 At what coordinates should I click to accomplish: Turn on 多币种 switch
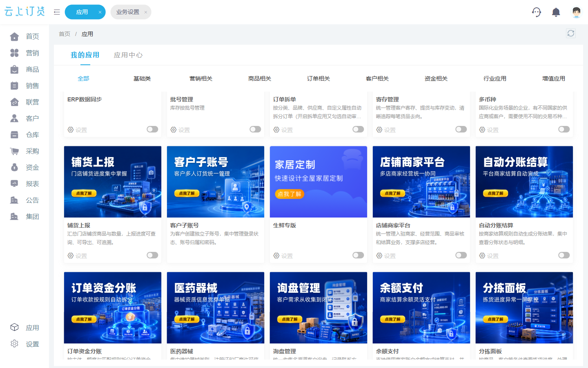[564, 129]
